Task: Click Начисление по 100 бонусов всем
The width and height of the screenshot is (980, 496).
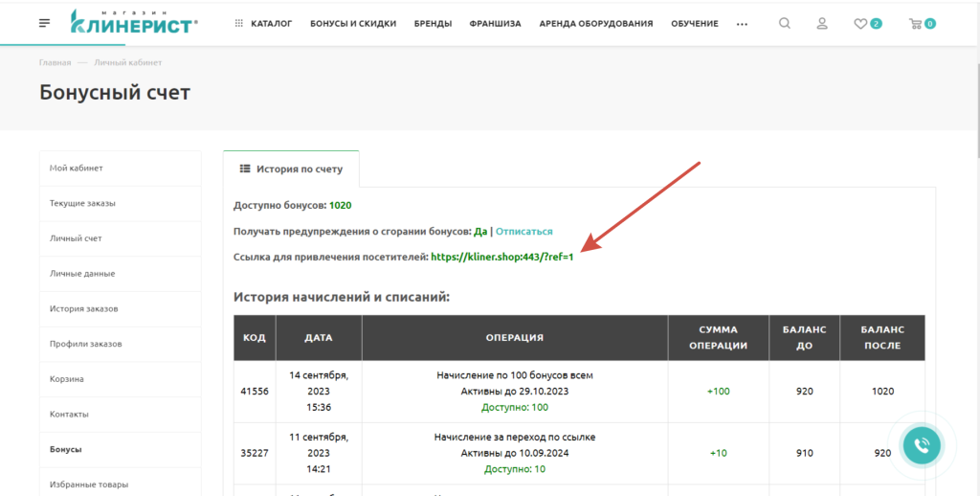Action: (515, 376)
